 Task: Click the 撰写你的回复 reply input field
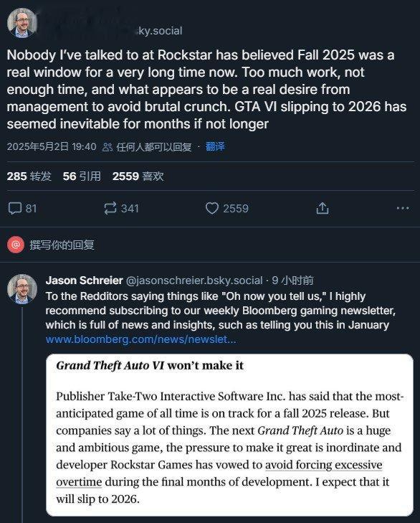[62, 245]
